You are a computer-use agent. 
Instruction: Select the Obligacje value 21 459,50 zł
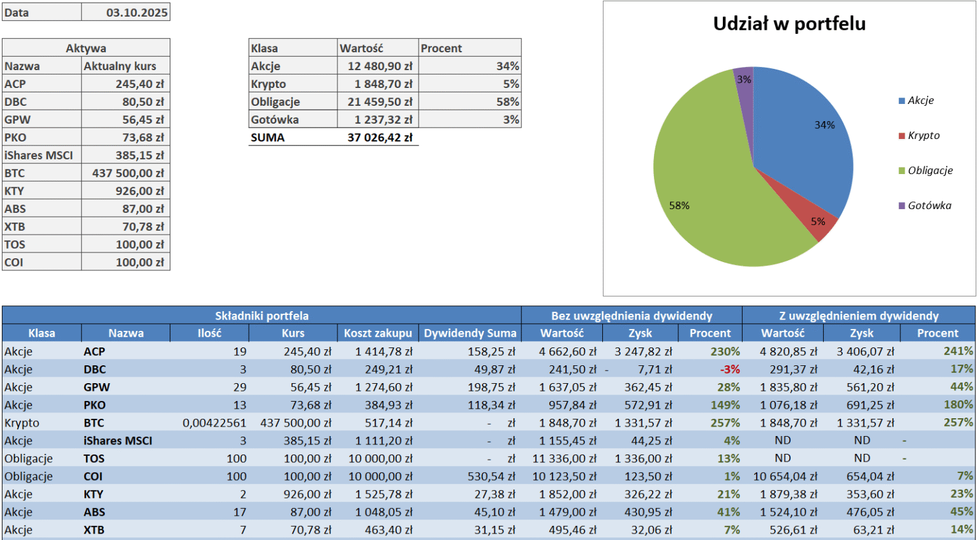click(379, 101)
